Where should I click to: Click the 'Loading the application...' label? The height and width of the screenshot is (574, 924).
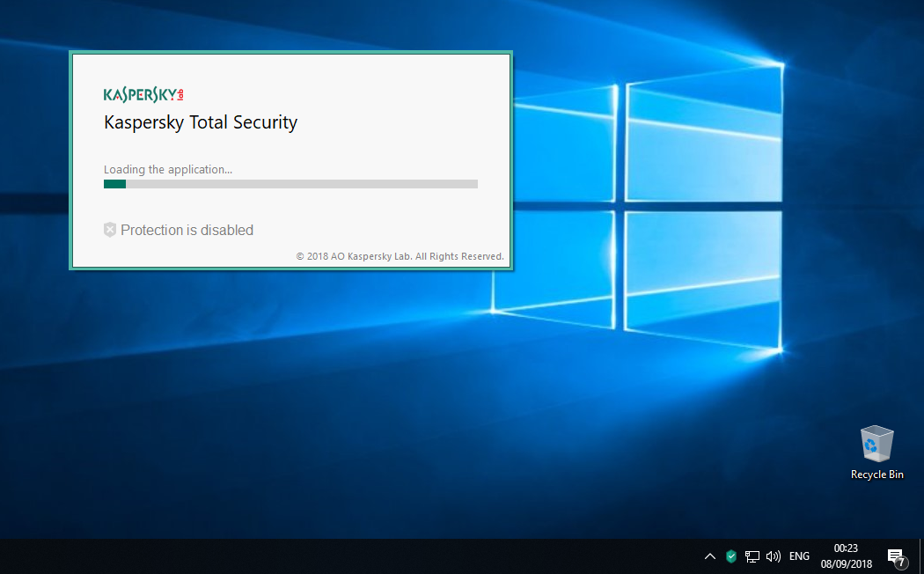[x=168, y=169]
